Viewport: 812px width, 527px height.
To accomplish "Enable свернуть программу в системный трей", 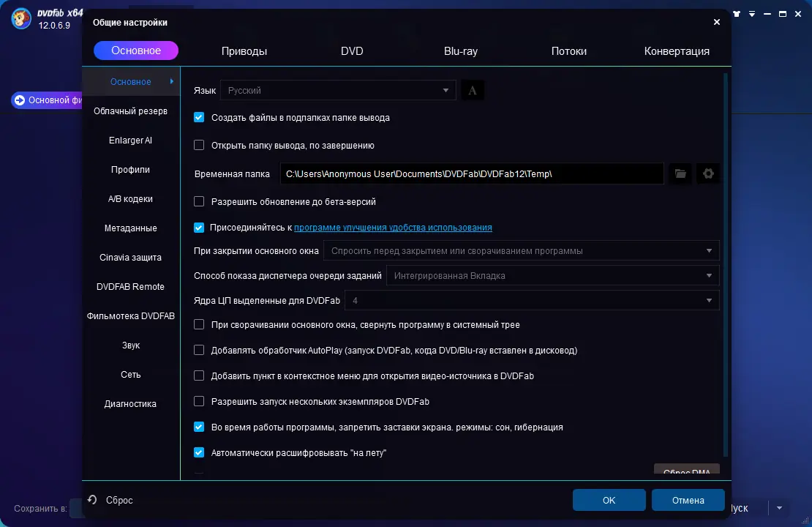I will click(199, 324).
